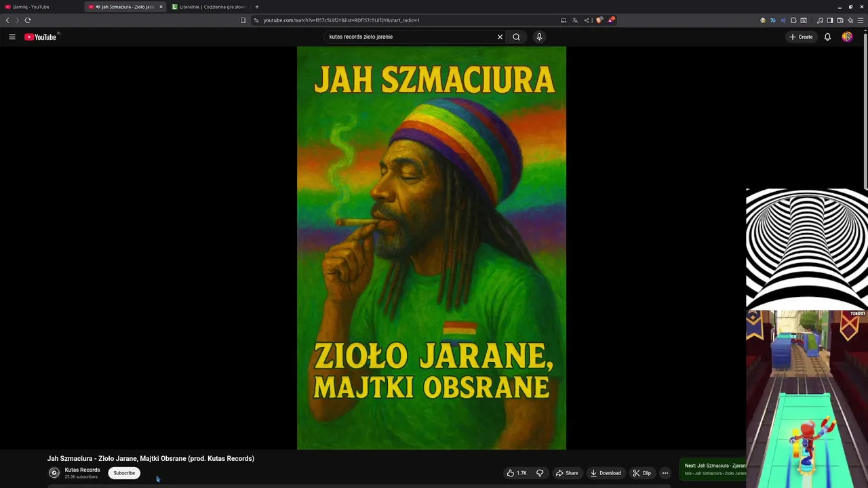Click the 29.3K subscribers text
This screenshot has width=868, height=488.
pyautogui.click(x=81, y=477)
